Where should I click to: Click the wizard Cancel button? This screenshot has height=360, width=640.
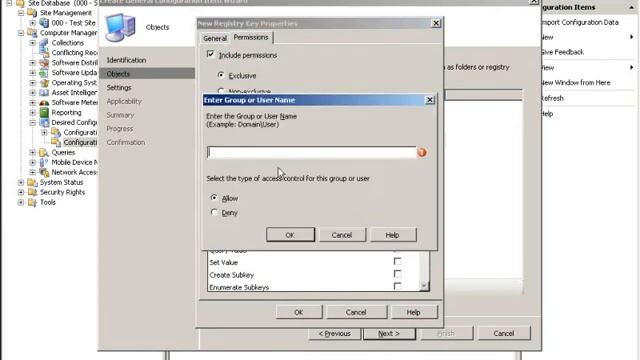[x=504, y=333]
